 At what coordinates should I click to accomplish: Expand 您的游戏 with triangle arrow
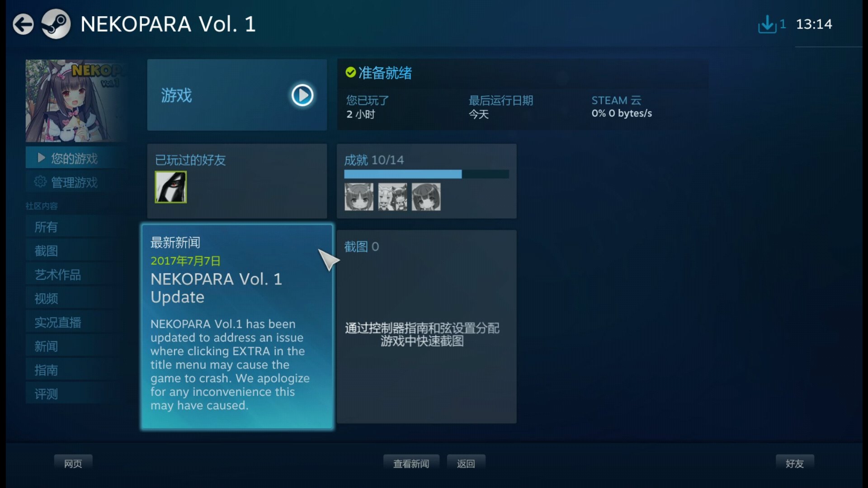[x=41, y=158]
